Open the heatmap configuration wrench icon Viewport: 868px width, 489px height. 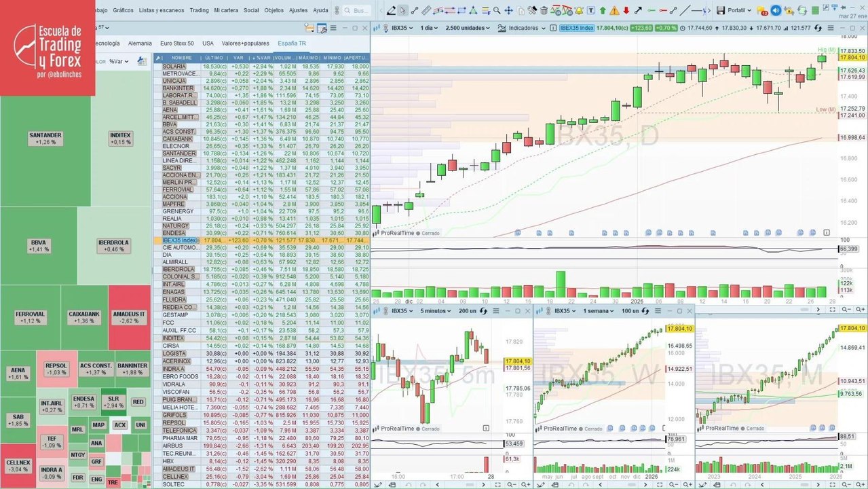(x=143, y=61)
